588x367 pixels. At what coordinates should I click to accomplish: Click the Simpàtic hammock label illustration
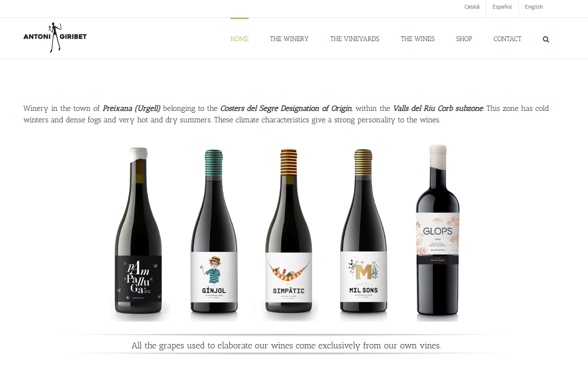click(288, 272)
